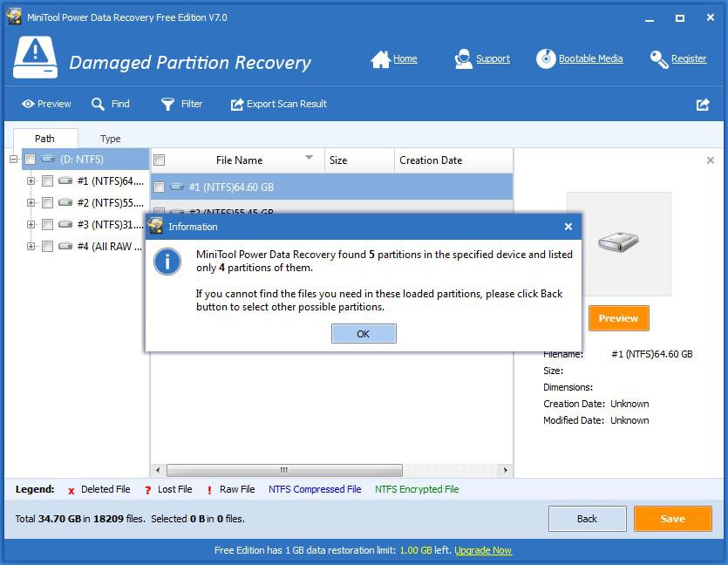The width and height of the screenshot is (728, 565).
Task: Switch to the Path tab
Action: 45,139
